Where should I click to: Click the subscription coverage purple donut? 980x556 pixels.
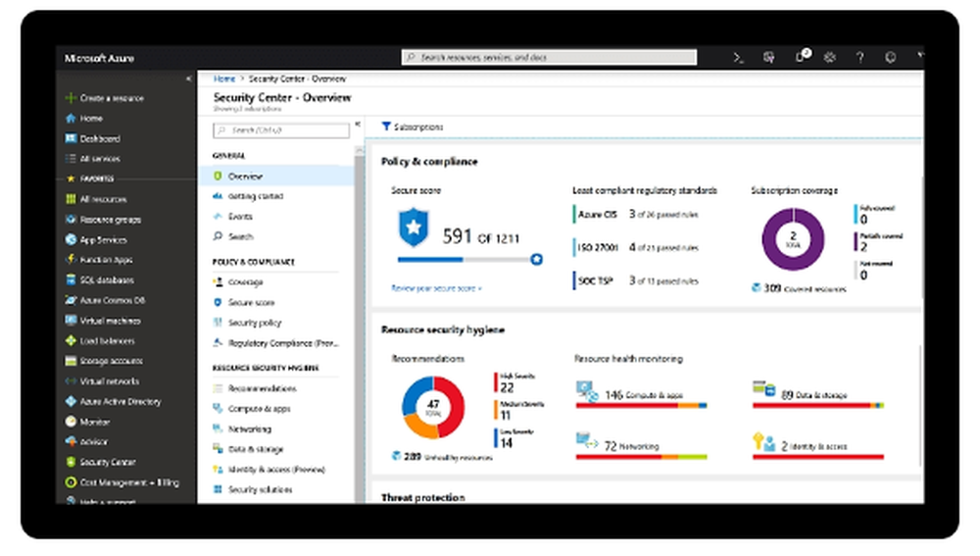click(793, 239)
